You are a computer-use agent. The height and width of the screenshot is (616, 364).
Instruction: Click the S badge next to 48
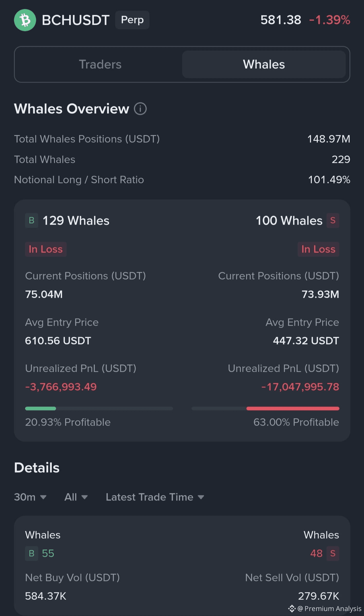coord(333,553)
